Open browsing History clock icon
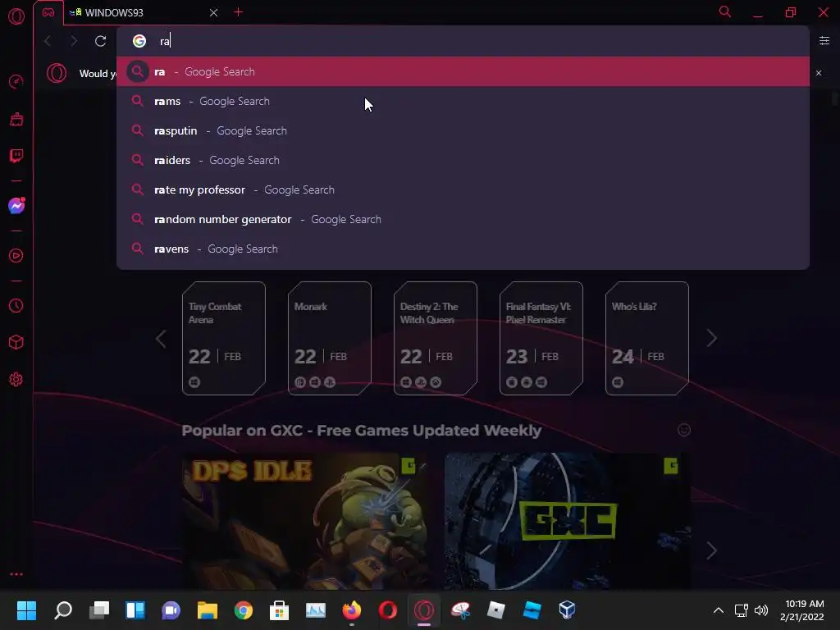This screenshot has height=630, width=840. tap(16, 305)
